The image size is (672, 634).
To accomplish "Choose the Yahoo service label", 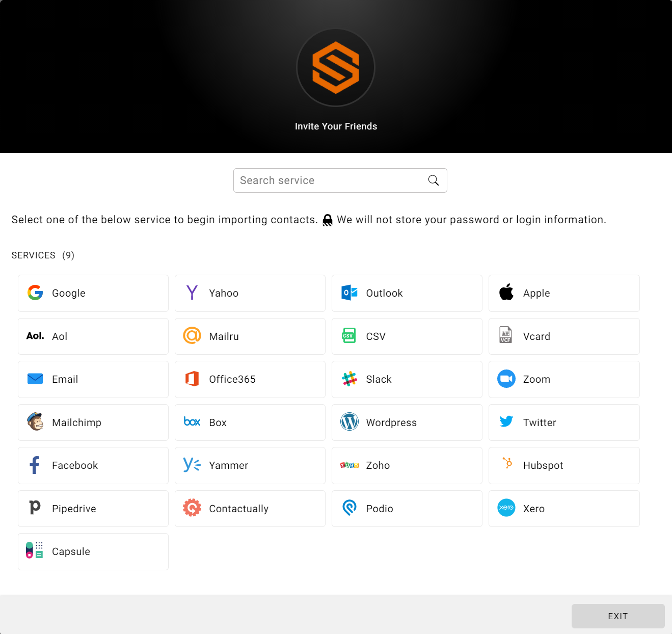I will pyautogui.click(x=224, y=293).
